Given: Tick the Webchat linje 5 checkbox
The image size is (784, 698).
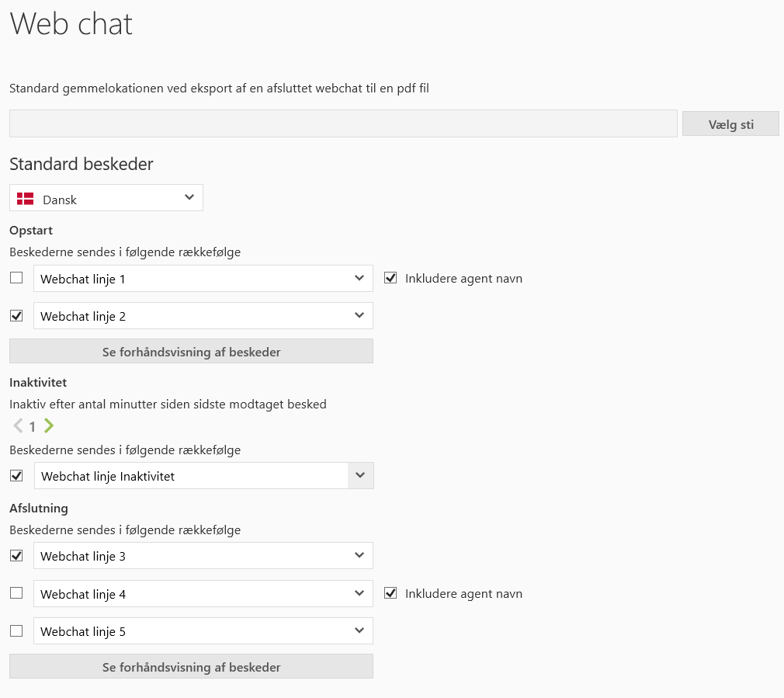Looking at the screenshot, I should (x=16, y=630).
